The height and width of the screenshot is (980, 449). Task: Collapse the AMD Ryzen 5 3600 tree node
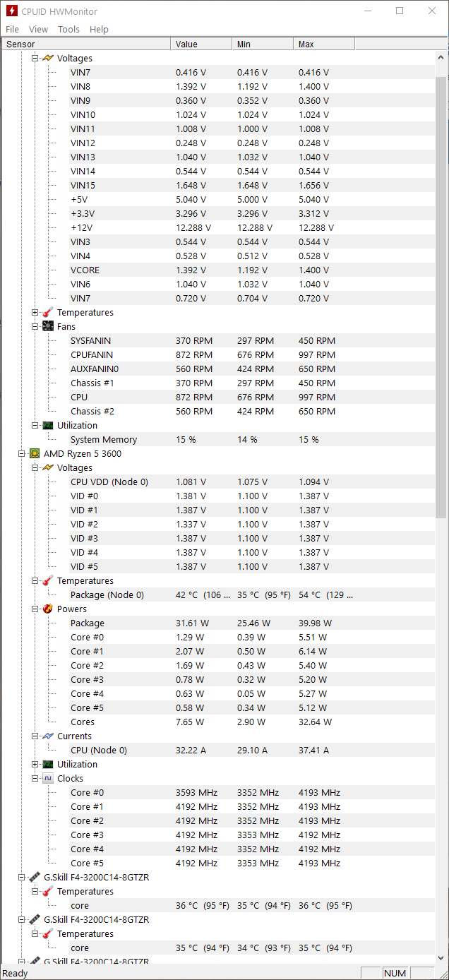click(x=22, y=453)
